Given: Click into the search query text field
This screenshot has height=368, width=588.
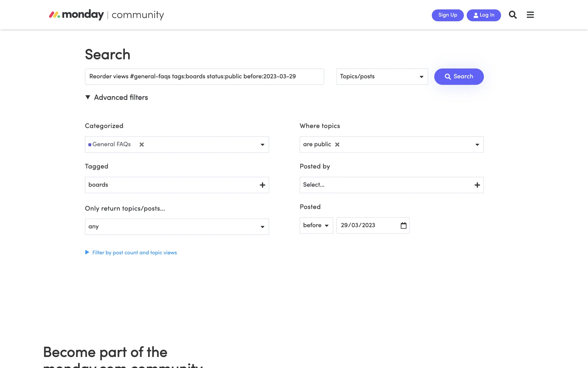Looking at the screenshot, I should pyautogui.click(x=204, y=77).
